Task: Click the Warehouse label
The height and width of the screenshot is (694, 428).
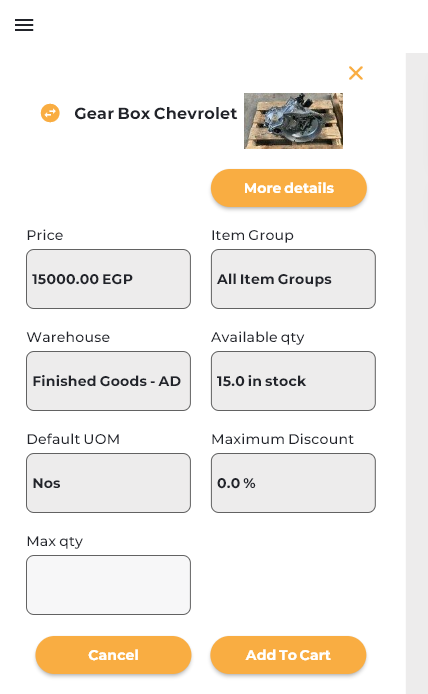Action: (x=68, y=337)
